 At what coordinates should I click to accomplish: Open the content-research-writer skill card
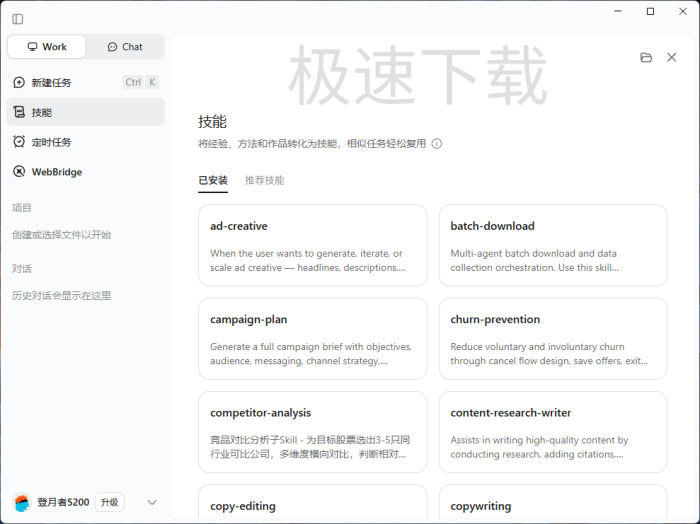click(553, 432)
